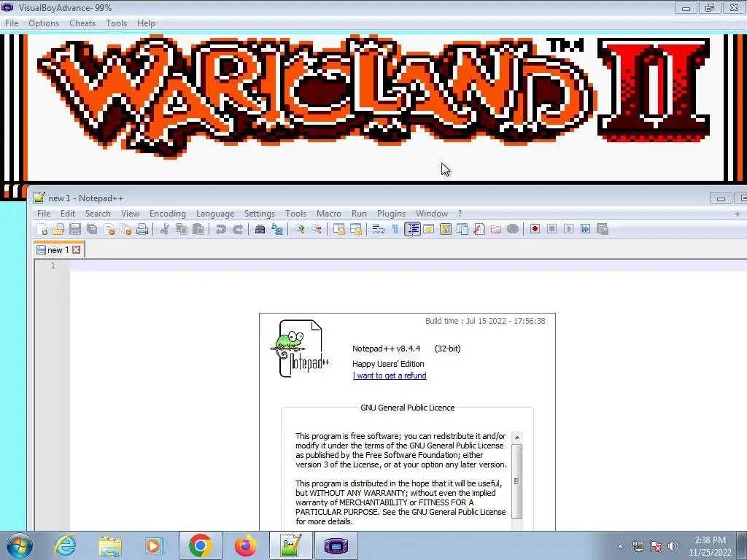Click the Print icon in toolbar

tap(142, 230)
